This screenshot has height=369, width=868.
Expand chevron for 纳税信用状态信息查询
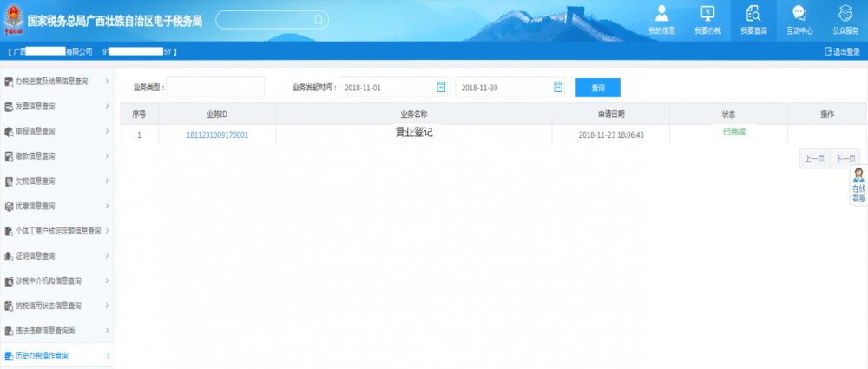point(107,306)
